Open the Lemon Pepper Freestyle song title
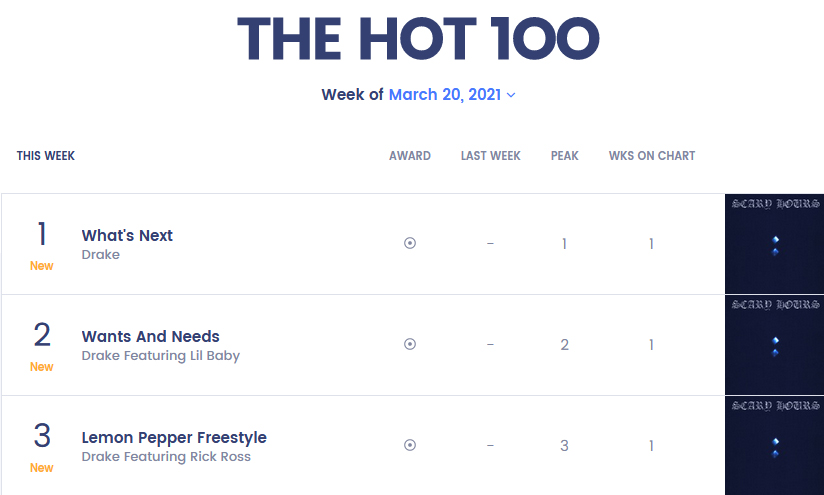824x495 pixels. tap(174, 437)
